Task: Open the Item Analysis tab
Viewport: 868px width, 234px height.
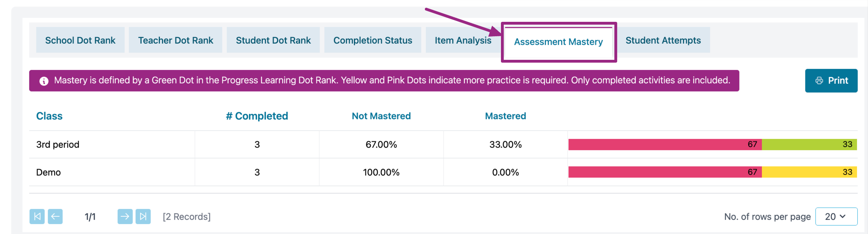Action: tap(463, 40)
